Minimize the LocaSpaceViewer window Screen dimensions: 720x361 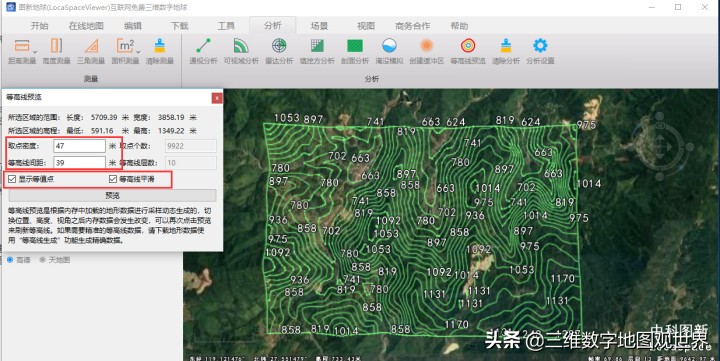[652, 7]
